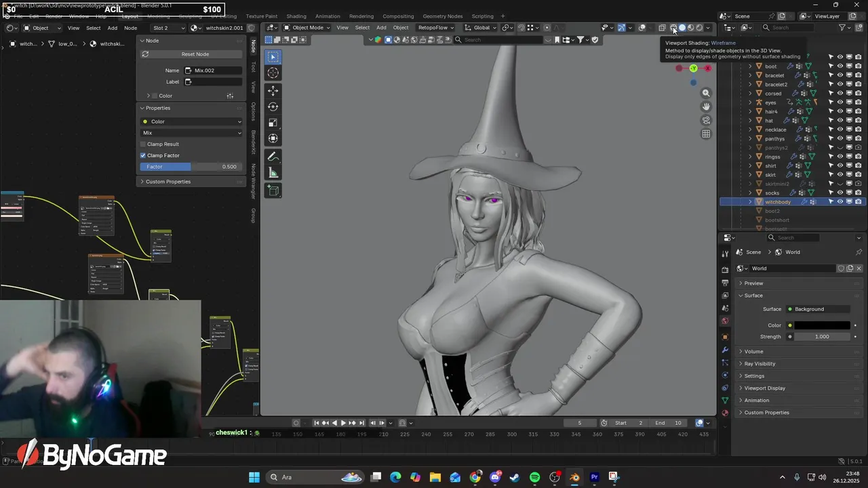Image resolution: width=868 pixels, height=488 pixels.
Task: Select the Rotate tool
Action: (x=273, y=106)
